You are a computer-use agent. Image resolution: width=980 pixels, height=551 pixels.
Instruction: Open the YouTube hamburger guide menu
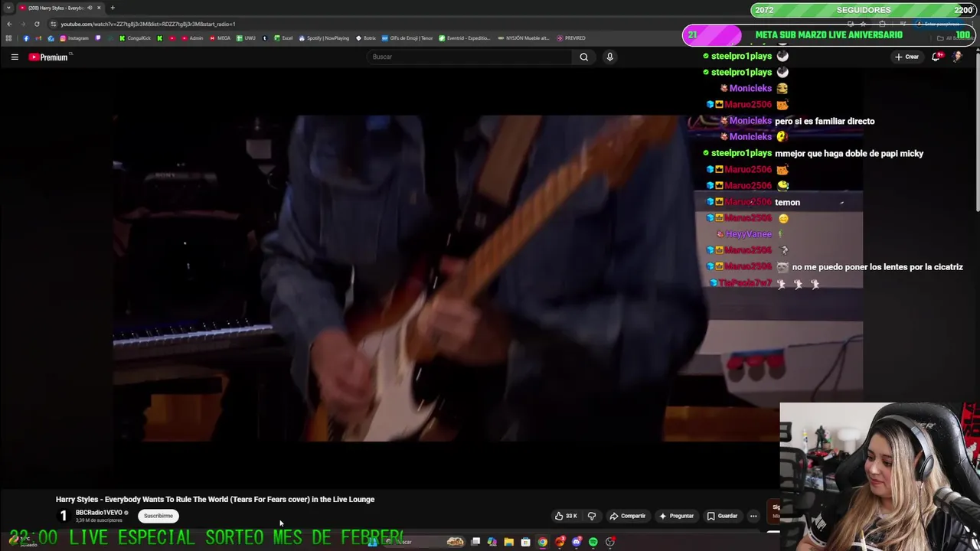click(15, 57)
